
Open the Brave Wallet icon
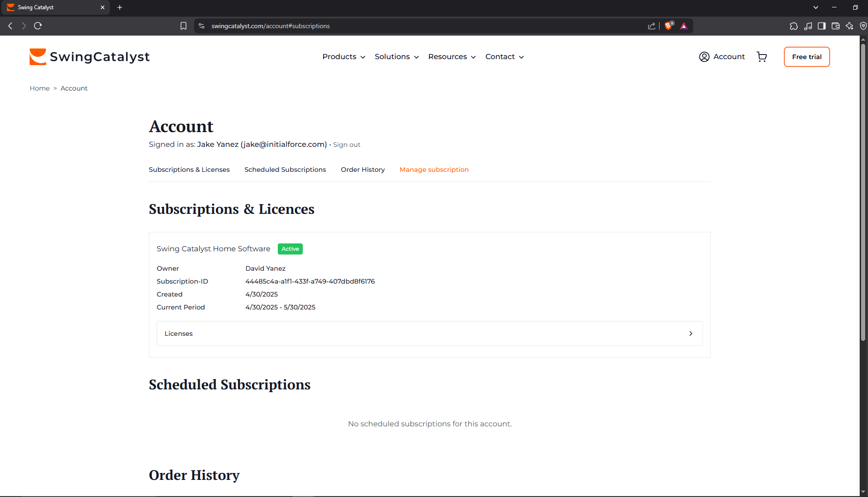836,26
